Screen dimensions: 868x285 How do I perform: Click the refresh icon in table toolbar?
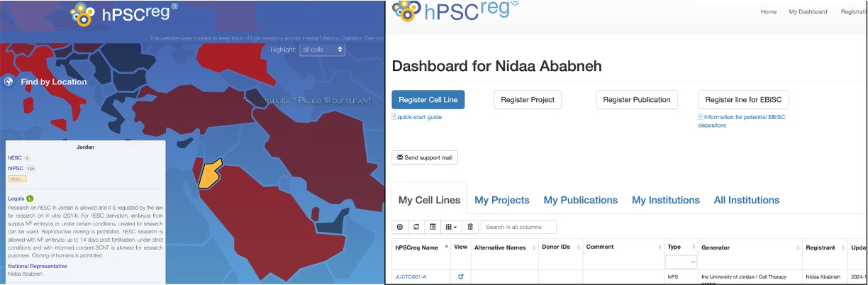click(416, 227)
